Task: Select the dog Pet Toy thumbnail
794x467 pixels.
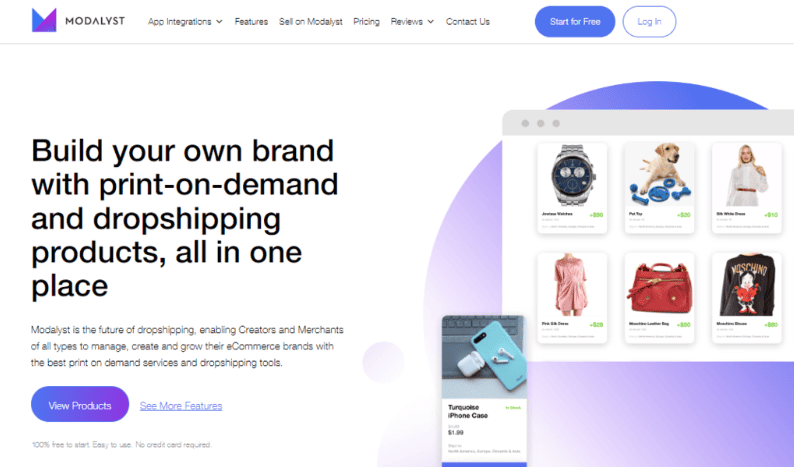Action: [659, 175]
